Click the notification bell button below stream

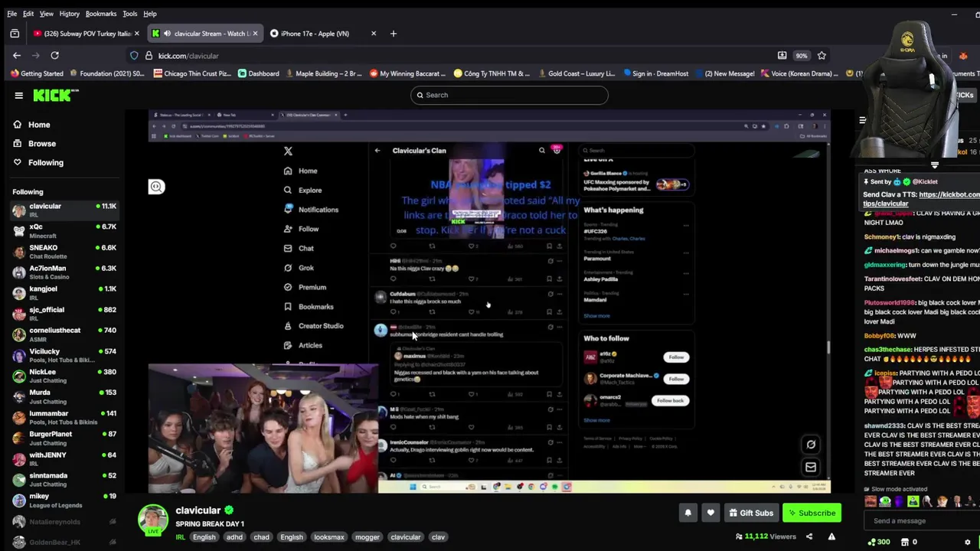click(x=688, y=513)
